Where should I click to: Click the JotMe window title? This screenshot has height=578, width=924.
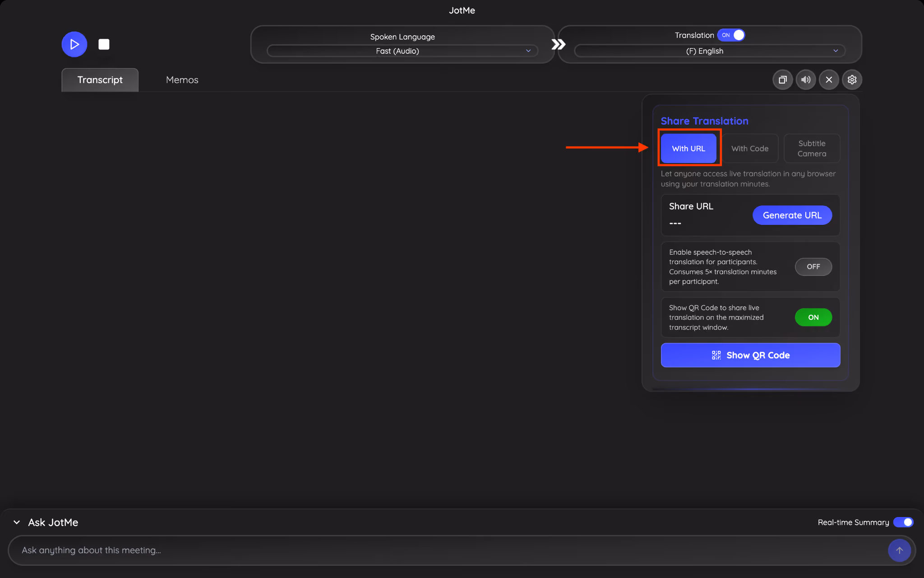coord(462,10)
